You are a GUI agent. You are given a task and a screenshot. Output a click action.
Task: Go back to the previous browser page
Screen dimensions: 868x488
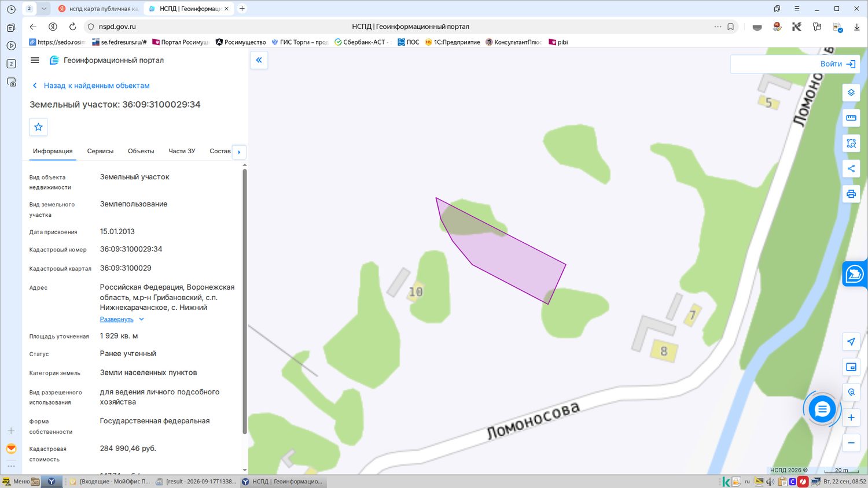(33, 27)
